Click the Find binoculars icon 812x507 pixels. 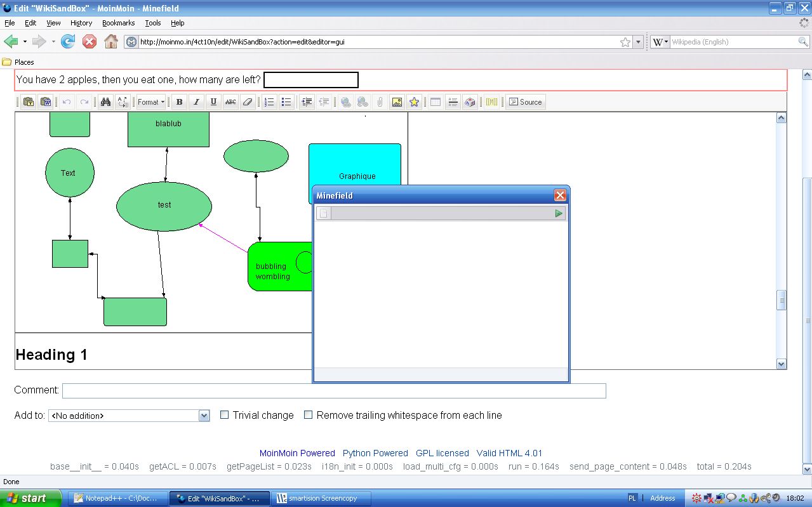[x=105, y=102]
